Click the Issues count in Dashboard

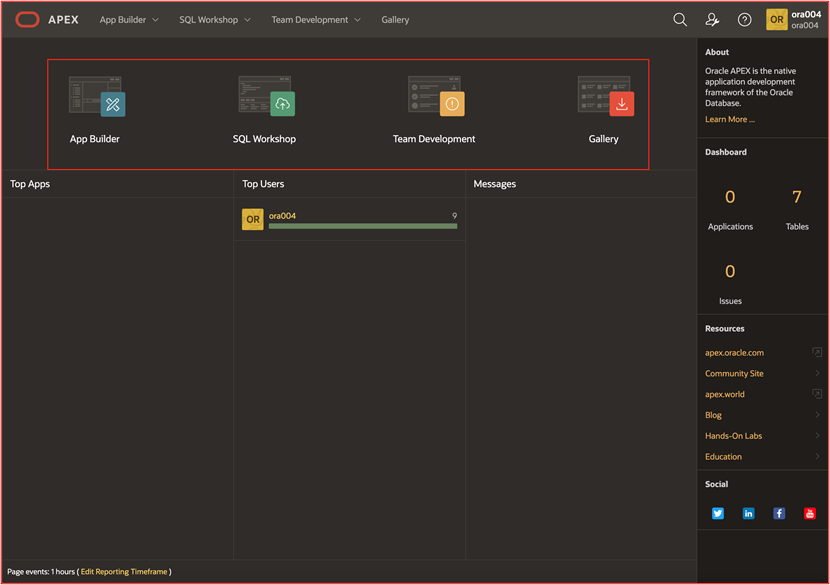730,272
